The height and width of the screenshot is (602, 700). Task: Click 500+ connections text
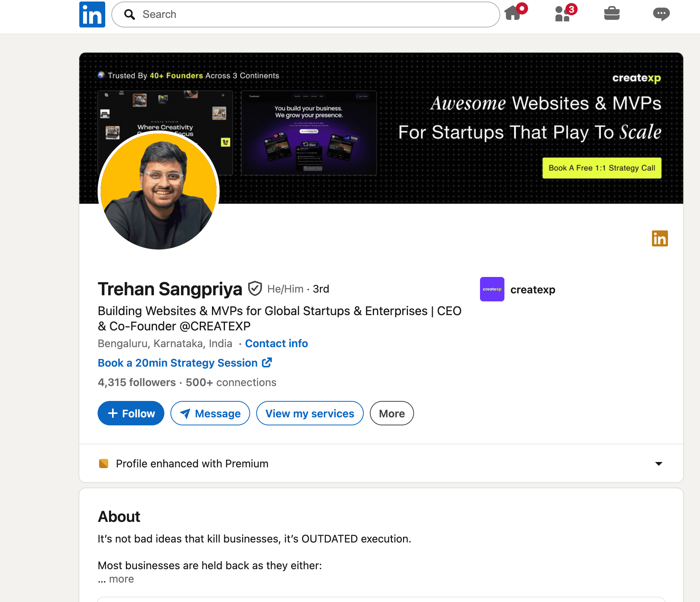click(231, 382)
